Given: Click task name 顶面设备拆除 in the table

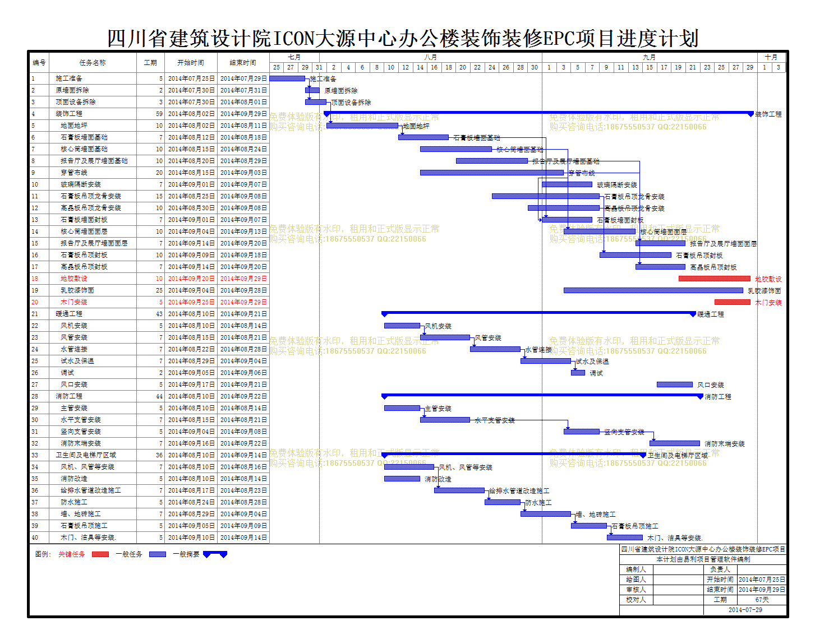Looking at the screenshot, I should 75,102.
